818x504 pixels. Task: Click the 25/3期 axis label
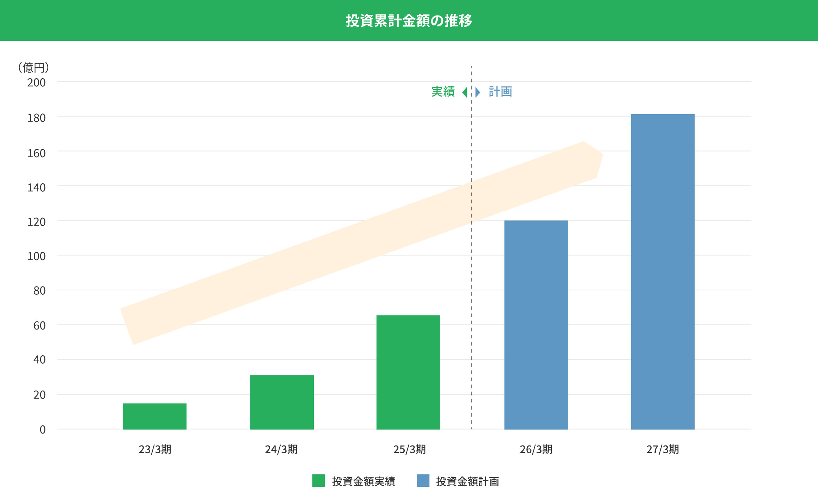pyautogui.click(x=409, y=449)
